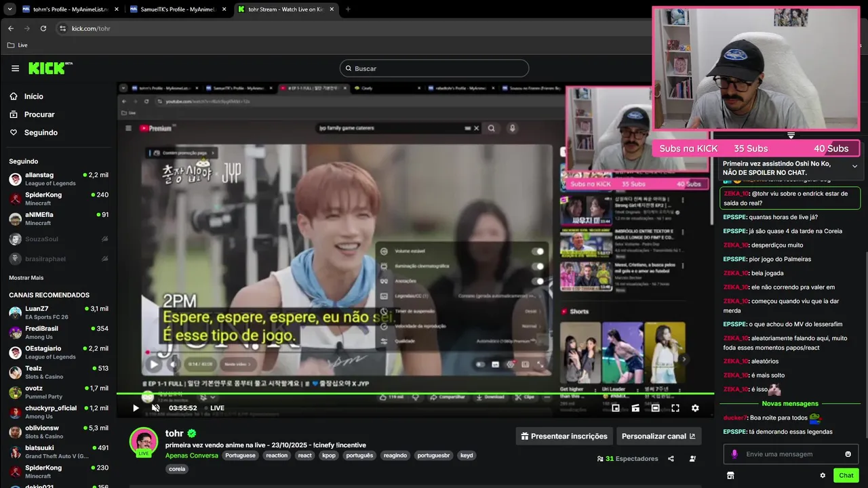Collapse the subs goal banner arrow

click(791, 136)
